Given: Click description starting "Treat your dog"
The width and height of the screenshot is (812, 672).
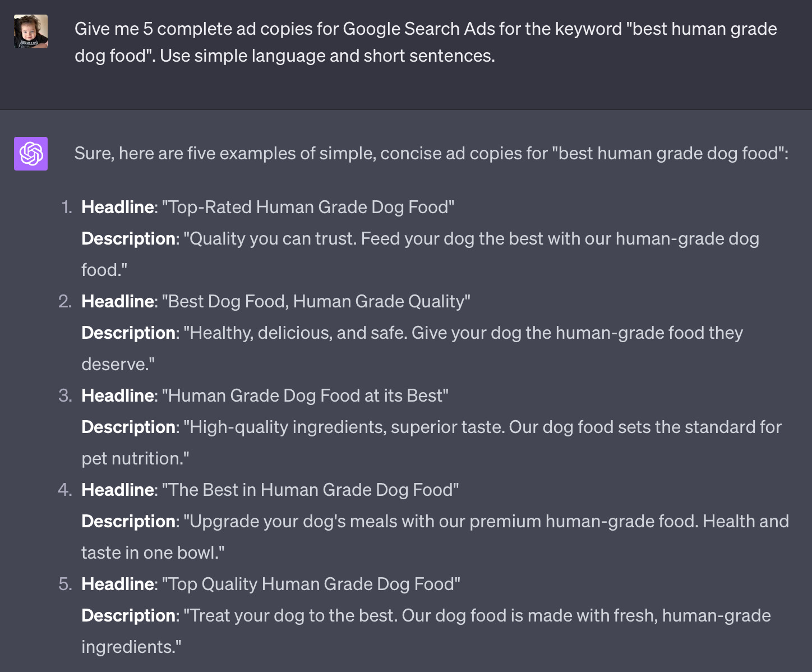Looking at the screenshot, I should pos(426,631).
